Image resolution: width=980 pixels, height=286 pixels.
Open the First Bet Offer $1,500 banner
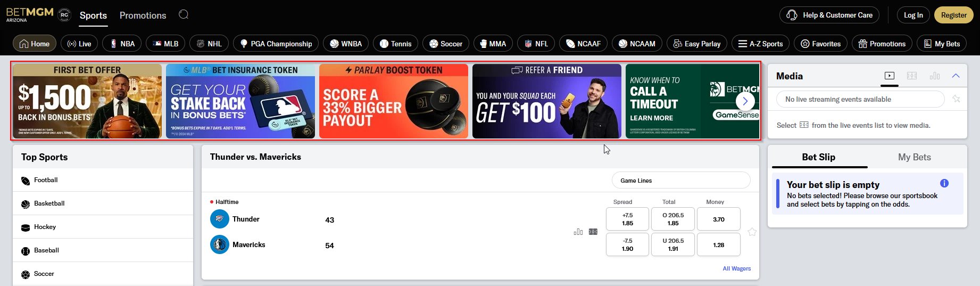pyautogui.click(x=87, y=101)
